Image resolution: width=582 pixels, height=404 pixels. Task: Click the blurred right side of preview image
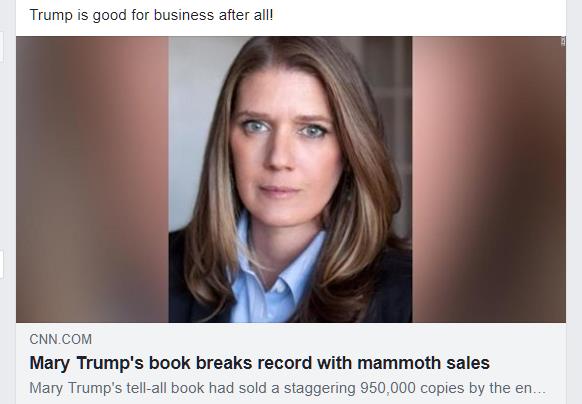(x=489, y=179)
